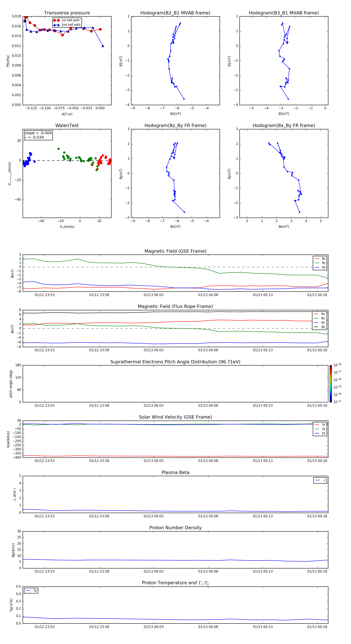Click '01/13 00:03' tick under GSE magnetic field
This screenshot has width=351, height=644.
click(x=154, y=295)
